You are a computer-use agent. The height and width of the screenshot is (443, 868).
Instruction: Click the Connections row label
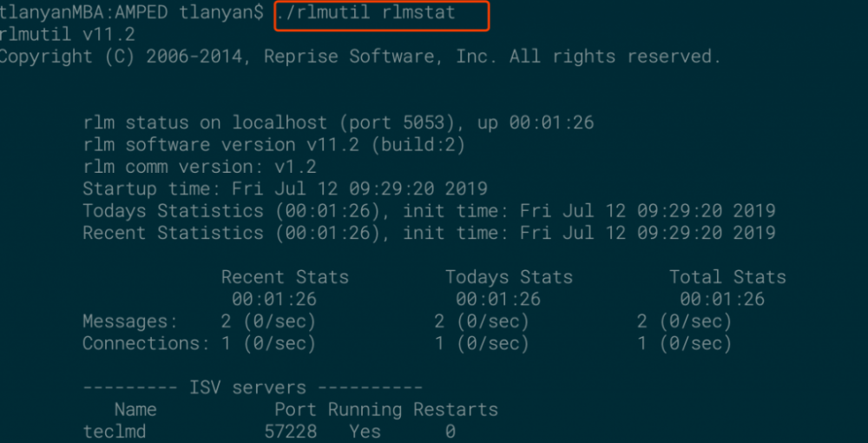click(x=146, y=343)
